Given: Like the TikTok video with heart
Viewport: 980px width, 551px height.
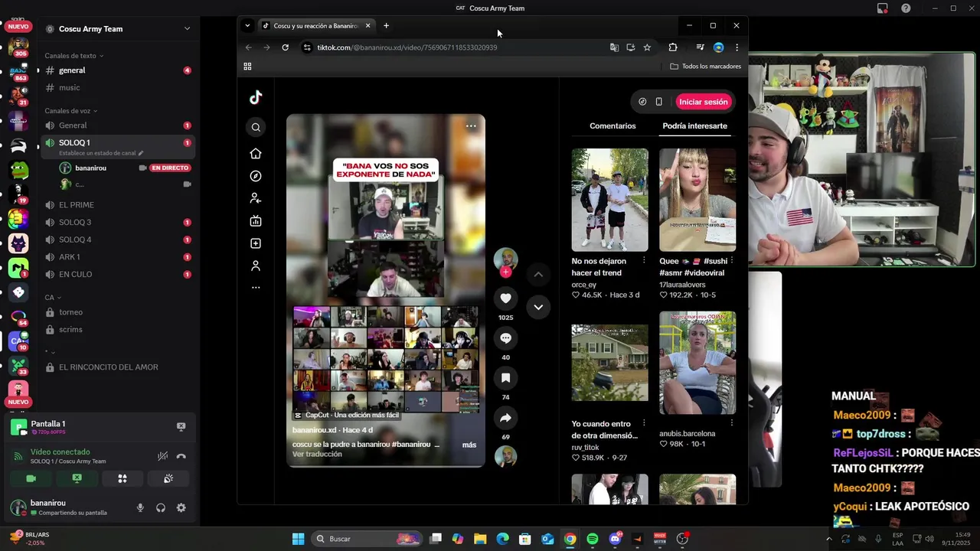Looking at the screenshot, I should coord(505,298).
